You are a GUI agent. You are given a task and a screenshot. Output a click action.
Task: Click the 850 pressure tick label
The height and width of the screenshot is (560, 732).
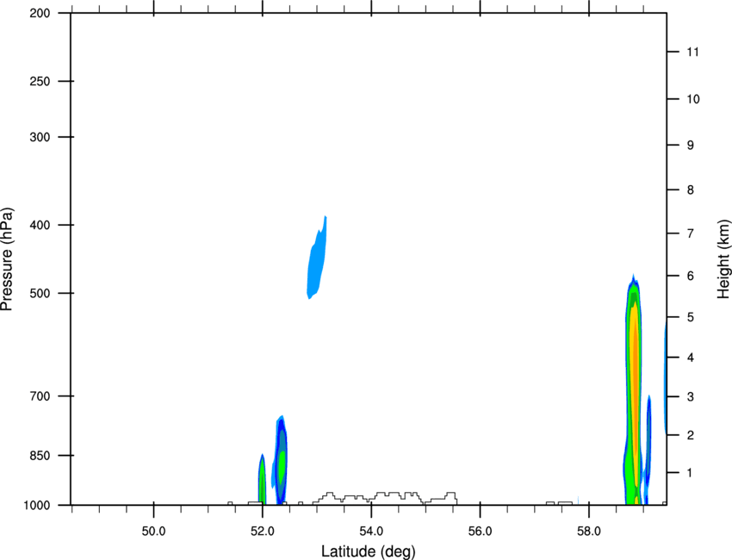click(40, 456)
